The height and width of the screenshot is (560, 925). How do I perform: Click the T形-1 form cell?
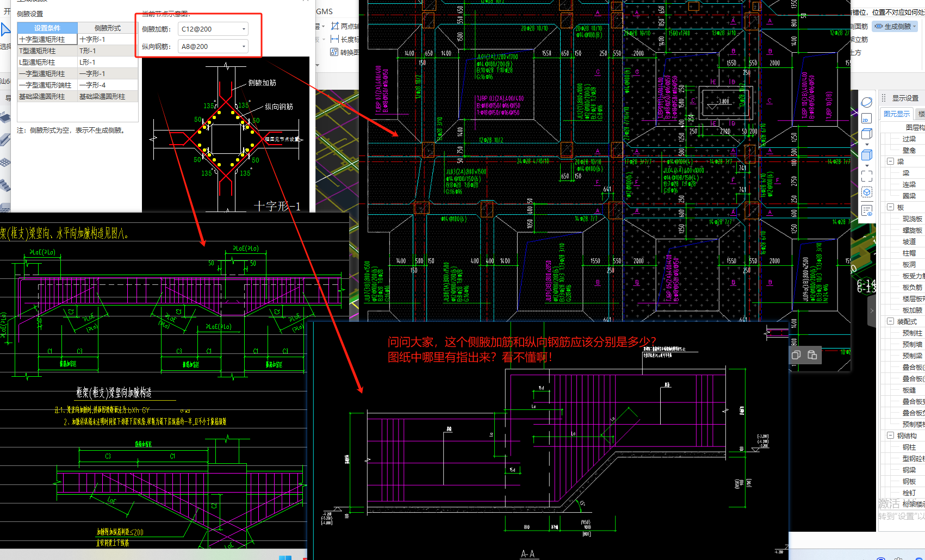[x=108, y=51]
